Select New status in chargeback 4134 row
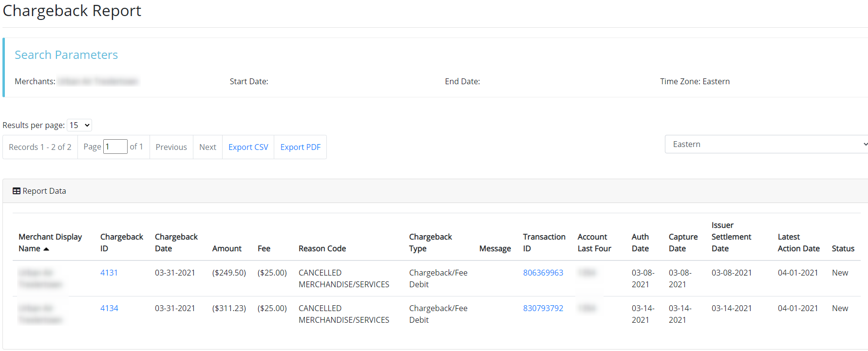868x351 pixels. (840, 308)
